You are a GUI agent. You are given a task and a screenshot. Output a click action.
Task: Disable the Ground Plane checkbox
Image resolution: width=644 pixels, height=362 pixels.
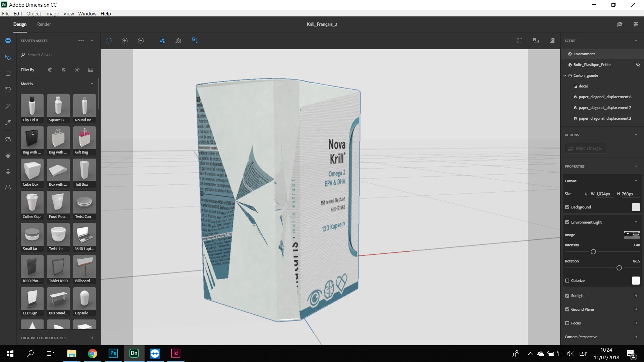pos(567,309)
